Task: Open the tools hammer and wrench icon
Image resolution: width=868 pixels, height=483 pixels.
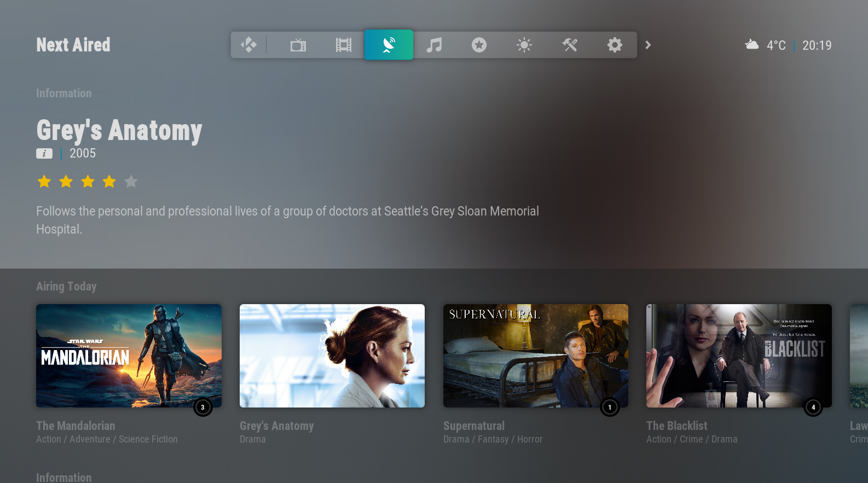Action: pyautogui.click(x=570, y=45)
